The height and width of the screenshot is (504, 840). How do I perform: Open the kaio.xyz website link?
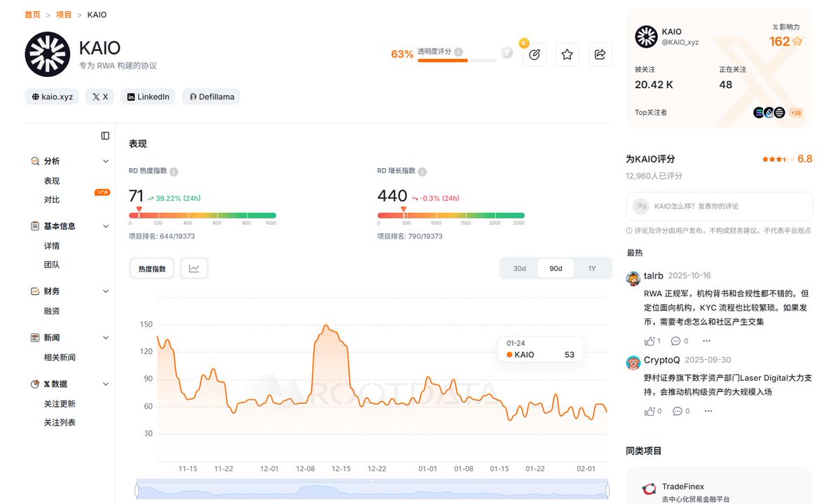pos(52,97)
